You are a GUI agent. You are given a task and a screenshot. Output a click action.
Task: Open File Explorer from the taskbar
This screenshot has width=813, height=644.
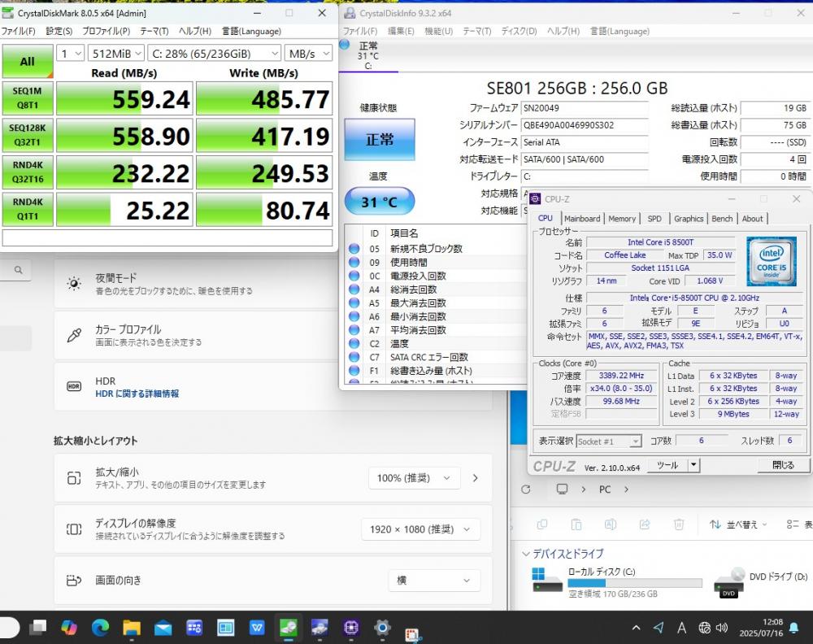[132, 628]
